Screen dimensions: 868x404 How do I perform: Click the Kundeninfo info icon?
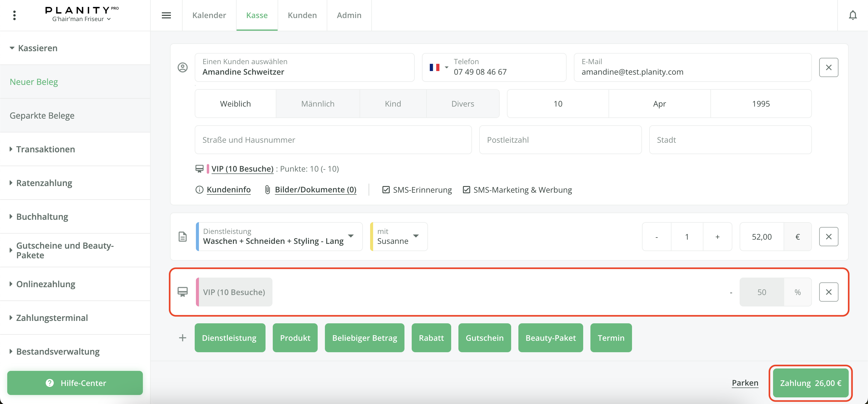[x=200, y=190]
